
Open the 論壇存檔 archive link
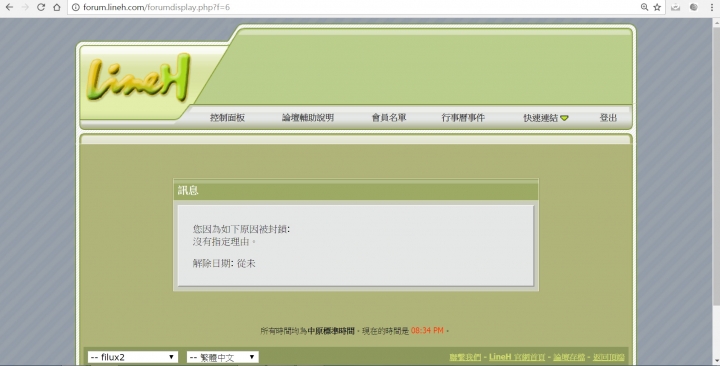[569, 357]
